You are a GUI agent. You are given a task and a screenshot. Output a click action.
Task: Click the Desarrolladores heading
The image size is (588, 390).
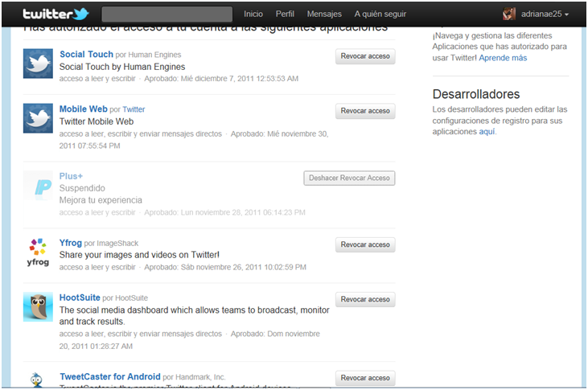tap(476, 94)
